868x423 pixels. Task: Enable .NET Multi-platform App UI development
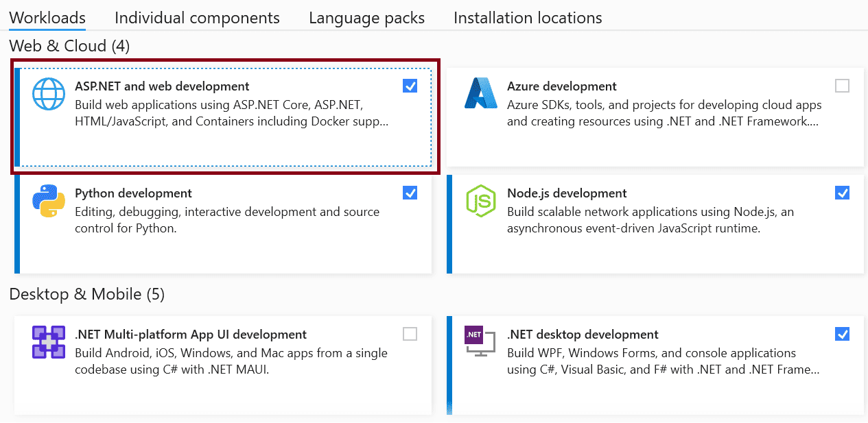click(410, 334)
